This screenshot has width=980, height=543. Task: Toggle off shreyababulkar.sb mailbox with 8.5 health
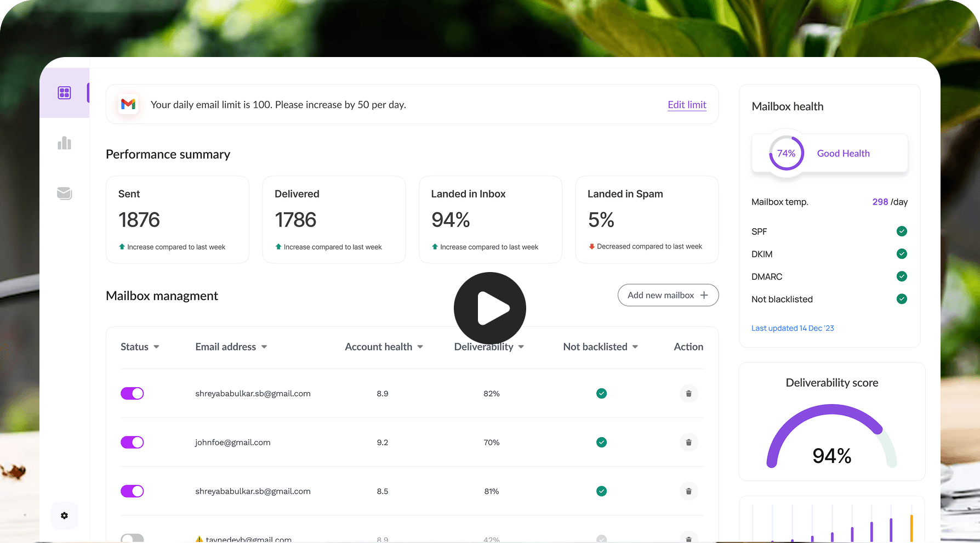[x=132, y=491]
